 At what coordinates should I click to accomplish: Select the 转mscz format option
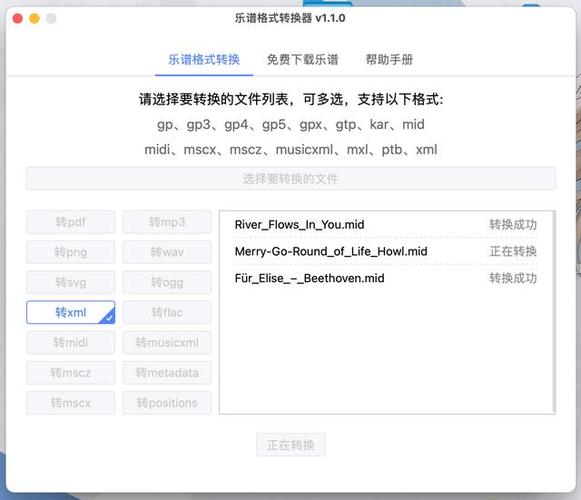click(71, 372)
